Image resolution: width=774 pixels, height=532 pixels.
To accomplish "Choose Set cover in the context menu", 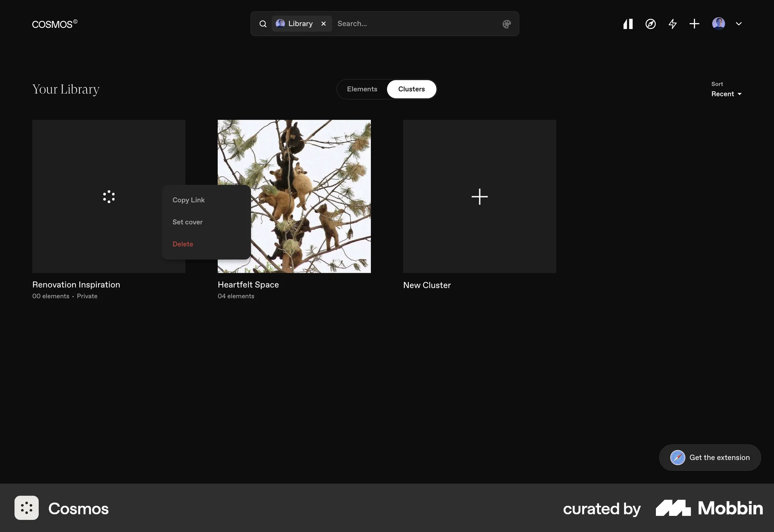I will click(x=187, y=222).
